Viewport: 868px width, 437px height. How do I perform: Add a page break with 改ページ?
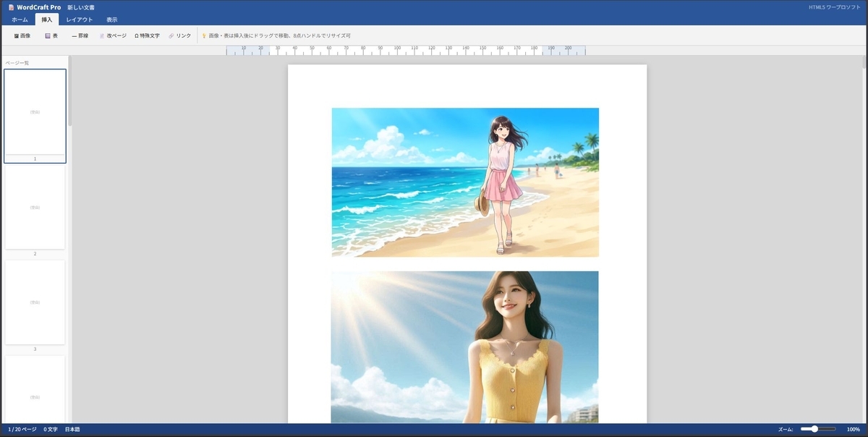pos(113,35)
